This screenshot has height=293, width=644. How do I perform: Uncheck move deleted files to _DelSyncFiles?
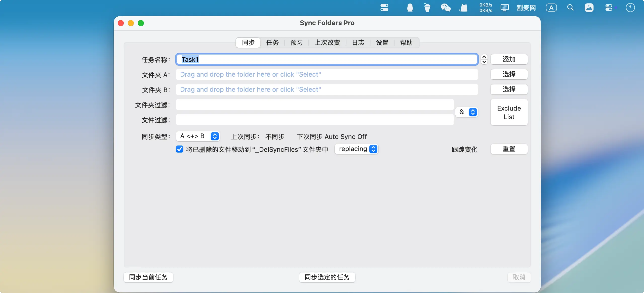tap(180, 149)
